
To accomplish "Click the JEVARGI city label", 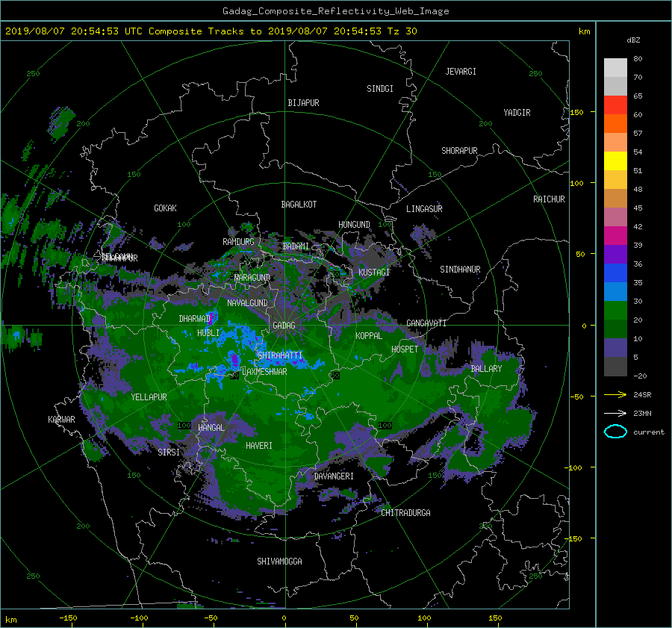I will tap(461, 72).
